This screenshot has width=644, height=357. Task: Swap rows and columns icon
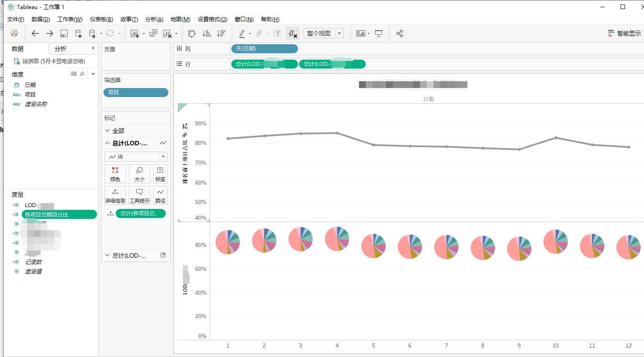(x=192, y=33)
